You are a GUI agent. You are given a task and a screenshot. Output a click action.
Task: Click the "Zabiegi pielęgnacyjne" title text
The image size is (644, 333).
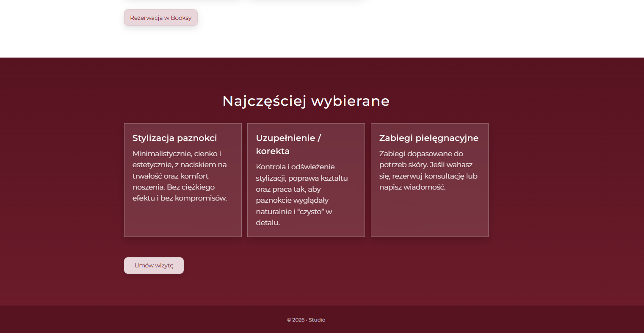point(428,138)
